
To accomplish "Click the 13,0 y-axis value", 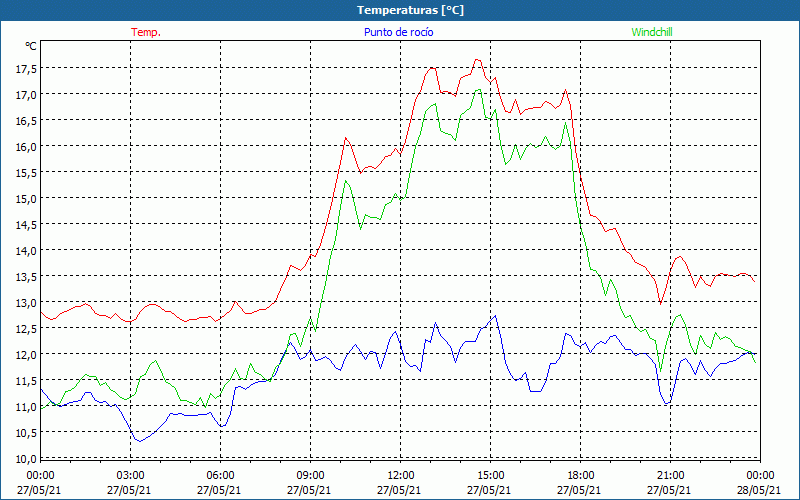I will [25, 304].
